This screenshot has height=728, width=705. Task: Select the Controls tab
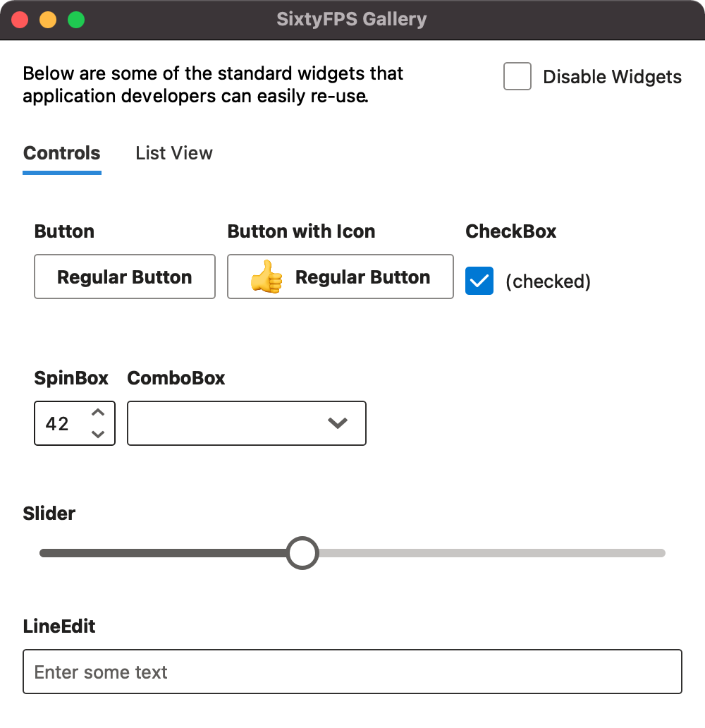coord(62,153)
